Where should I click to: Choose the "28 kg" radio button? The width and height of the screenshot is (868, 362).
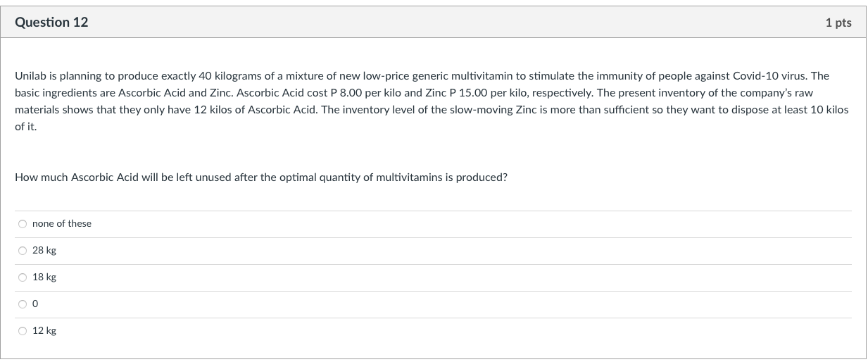tap(23, 251)
